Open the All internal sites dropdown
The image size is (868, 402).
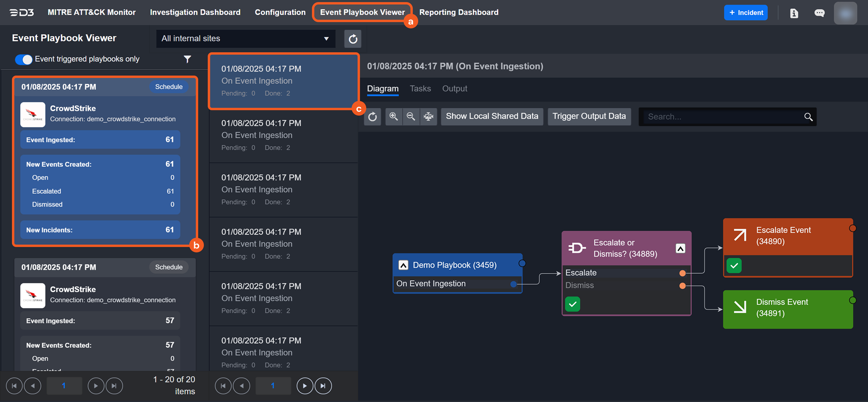pyautogui.click(x=245, y=39)
